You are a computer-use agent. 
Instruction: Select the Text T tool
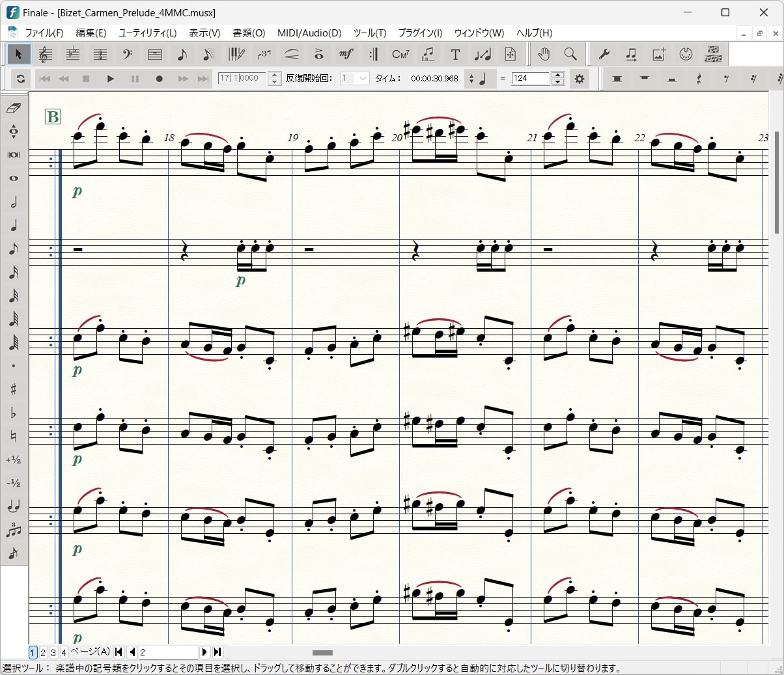coord(455,55)
